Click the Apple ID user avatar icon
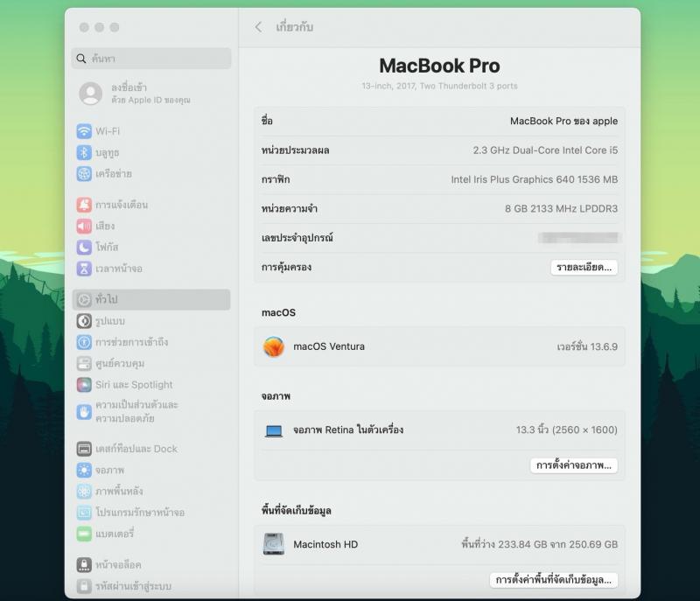Screen dimensions: 700x601 coord(91,94)
